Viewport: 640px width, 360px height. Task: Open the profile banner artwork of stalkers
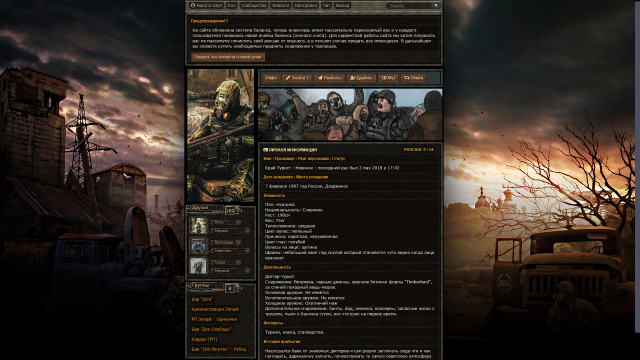350,115
